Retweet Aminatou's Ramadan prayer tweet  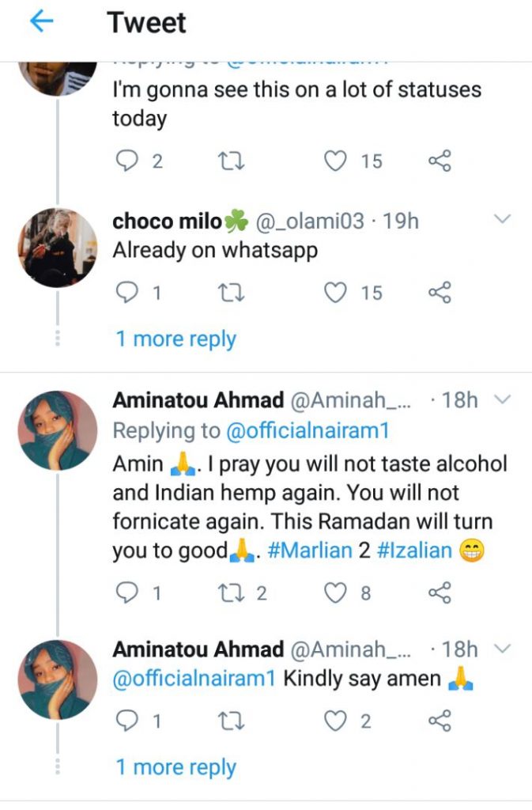click(x=230, y=592)
